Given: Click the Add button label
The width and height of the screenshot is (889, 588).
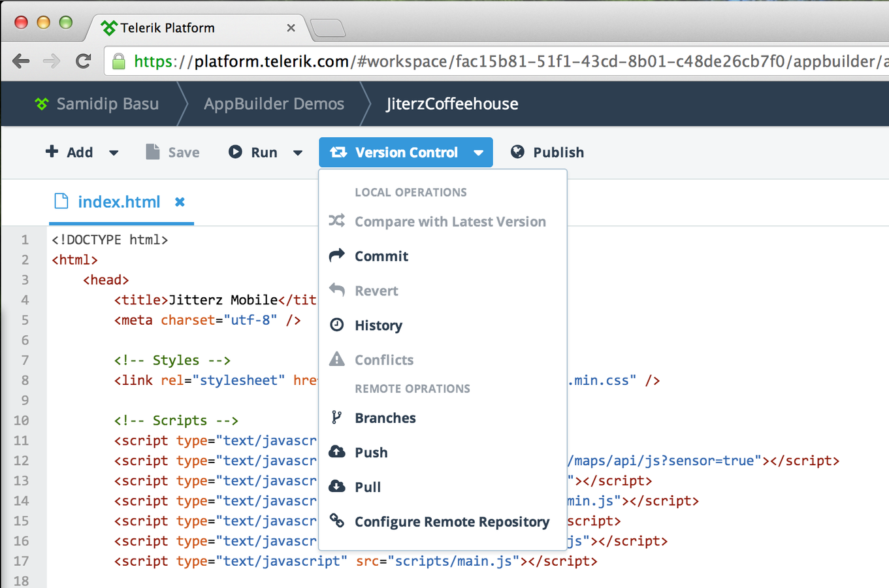Looking at the screenshot, I should (80, 152).
